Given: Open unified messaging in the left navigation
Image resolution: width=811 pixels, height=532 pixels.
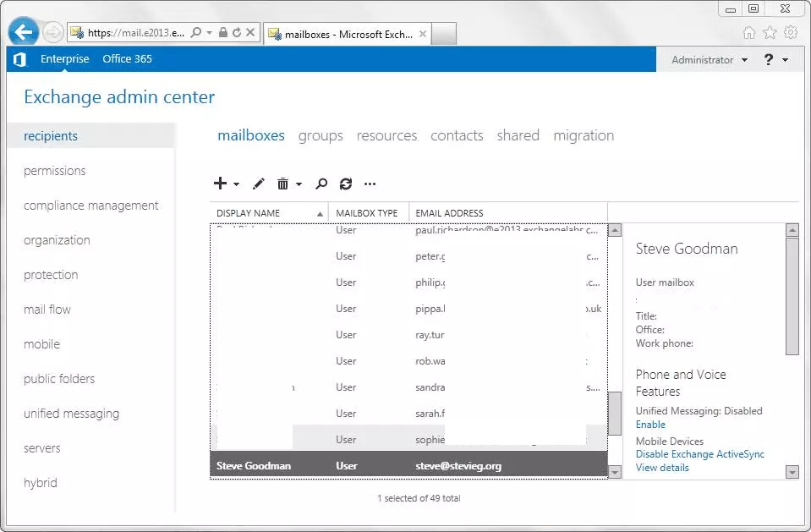Looking at the screenshot, I should tap(71, 414).
